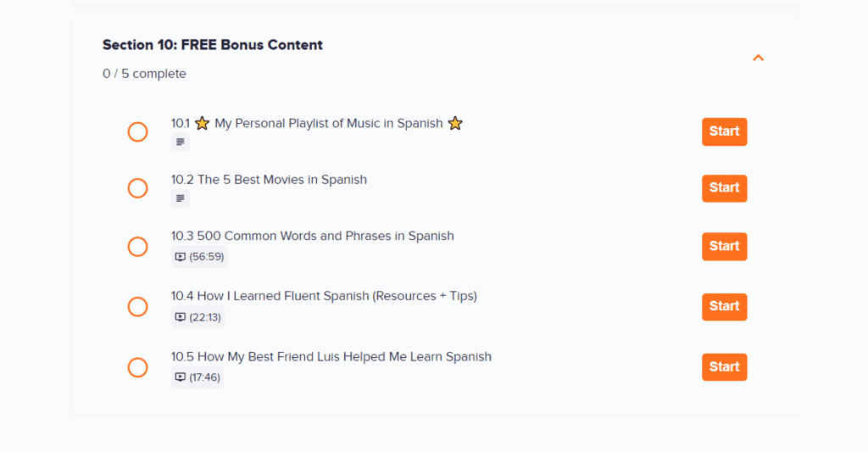Viewport: 868px width, 452px height.
Task: Click the text document icon under lesson 10.2
Action: tap(180, 199)
